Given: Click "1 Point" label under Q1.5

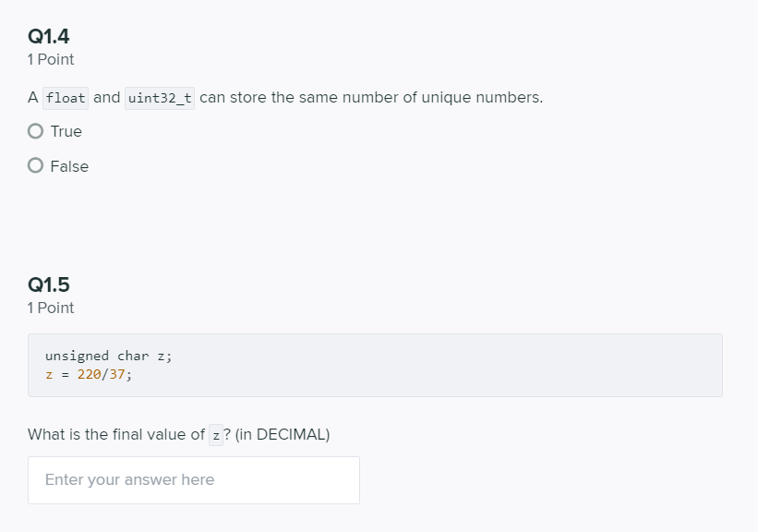Looking at the screenshot, I should (x=51, y=308).
